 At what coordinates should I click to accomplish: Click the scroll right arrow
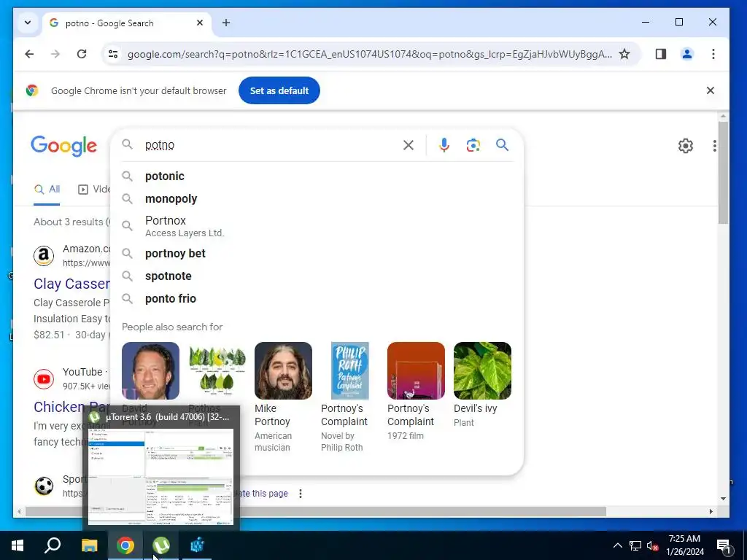coord(711,511)
